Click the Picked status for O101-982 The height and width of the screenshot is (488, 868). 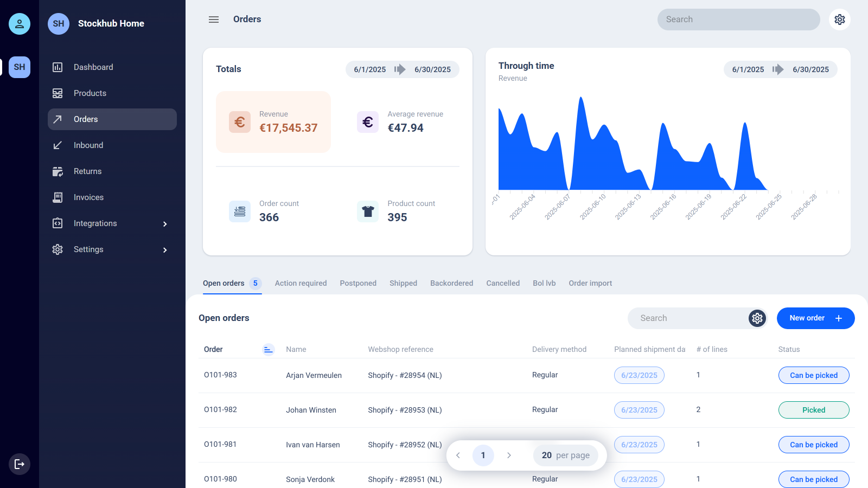(813, 410)
